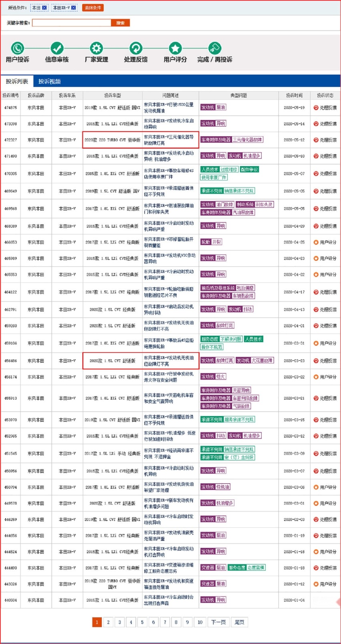This screenshot has height=644, width=341.
Task: Click the 投诉状态 column header
Action: (325, 95)
